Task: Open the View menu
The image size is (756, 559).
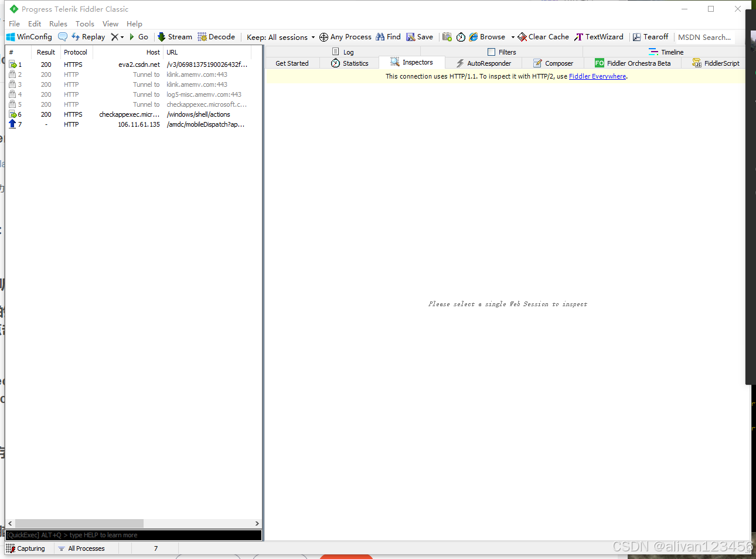Action: click(x=110, y=24)
